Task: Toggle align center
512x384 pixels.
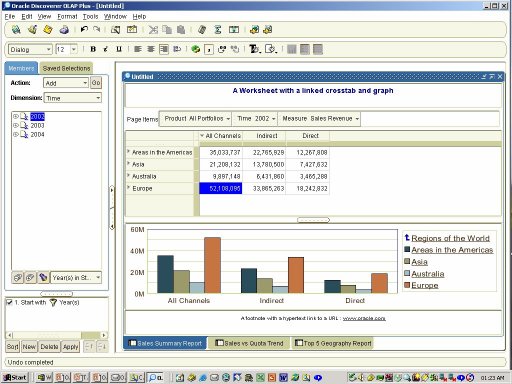Action: click(151, 49)
